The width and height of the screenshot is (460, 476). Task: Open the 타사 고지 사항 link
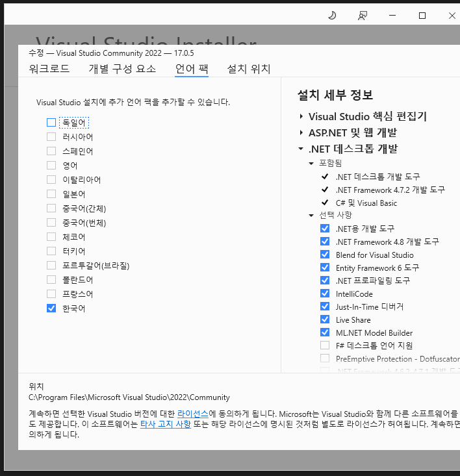[x=166, y=424]
